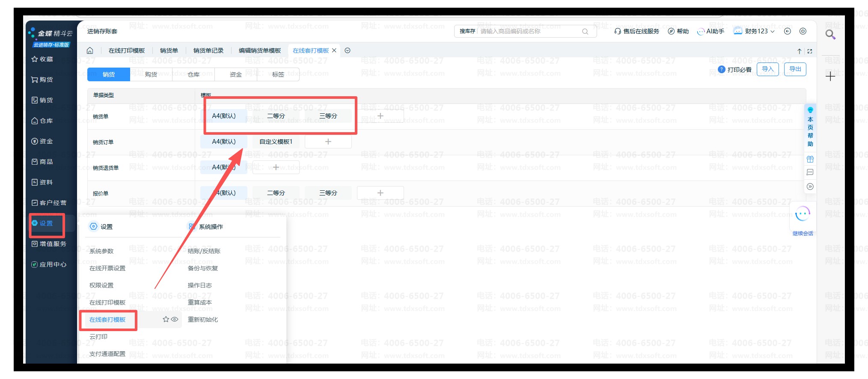Open 售后在线服务 headset support
Viewport: 868px width, 379px height.
(636, 31)
